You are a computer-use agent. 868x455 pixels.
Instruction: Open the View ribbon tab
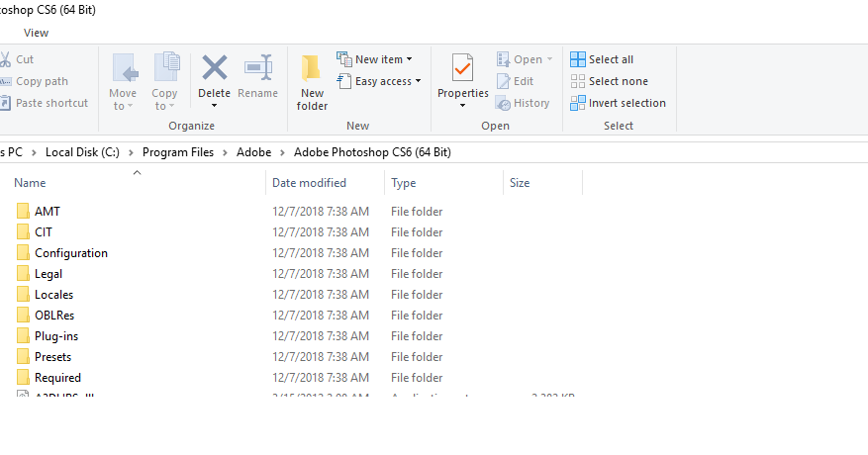tap(36, 33)
